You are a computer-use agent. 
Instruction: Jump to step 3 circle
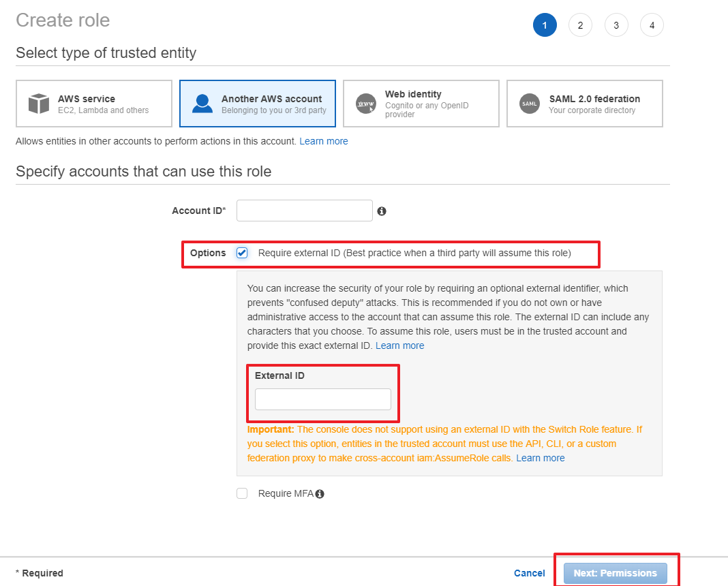pos(616,26)
